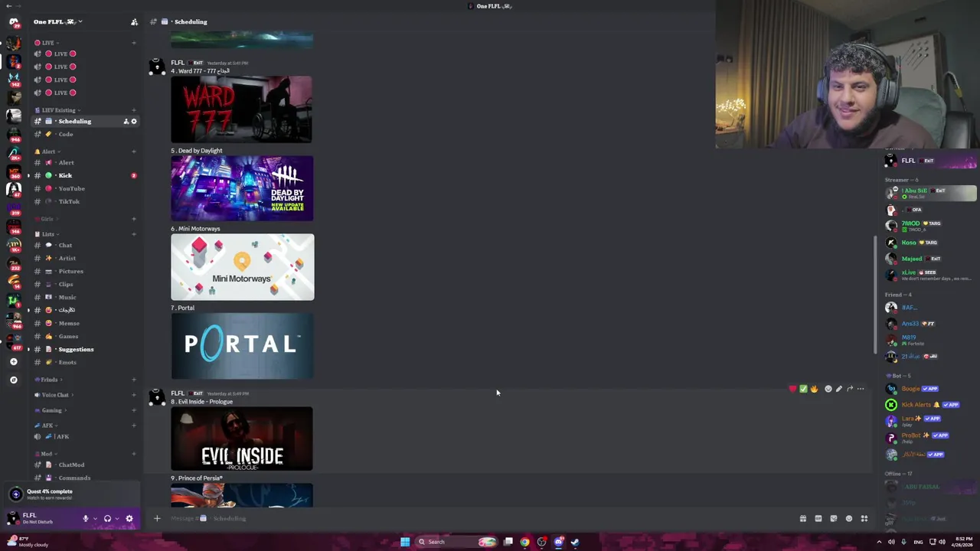Image resolution: width=980 pixels, height=551 pixels.
Task: Open gift Nitro icon in message bar
Action: [803, 518]
